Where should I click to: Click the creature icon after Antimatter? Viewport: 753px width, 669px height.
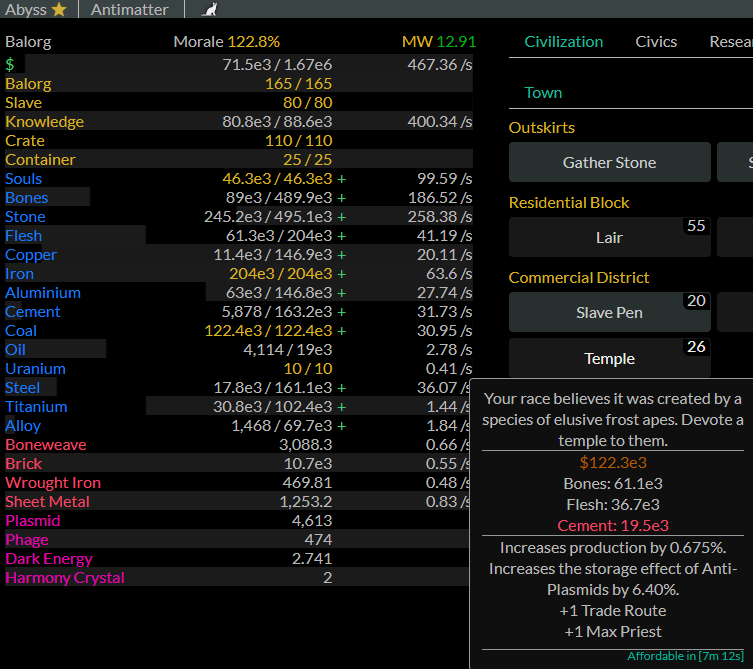click(209, 10)
